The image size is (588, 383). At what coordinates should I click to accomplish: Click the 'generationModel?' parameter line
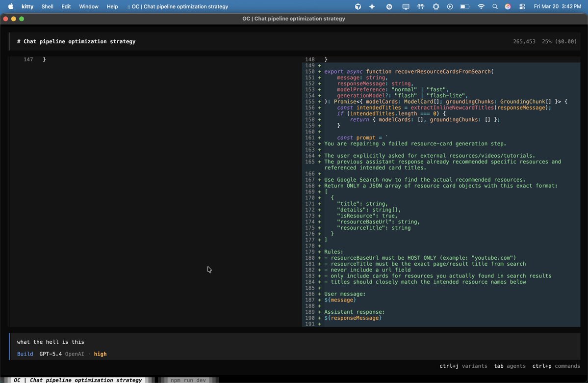click(402, 95)
